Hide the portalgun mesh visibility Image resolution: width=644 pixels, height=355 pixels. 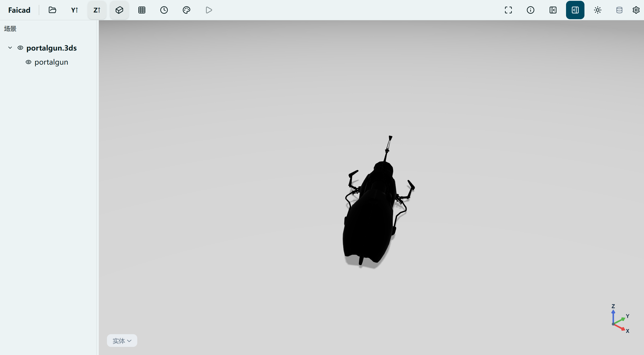click(x=28, y=62)
